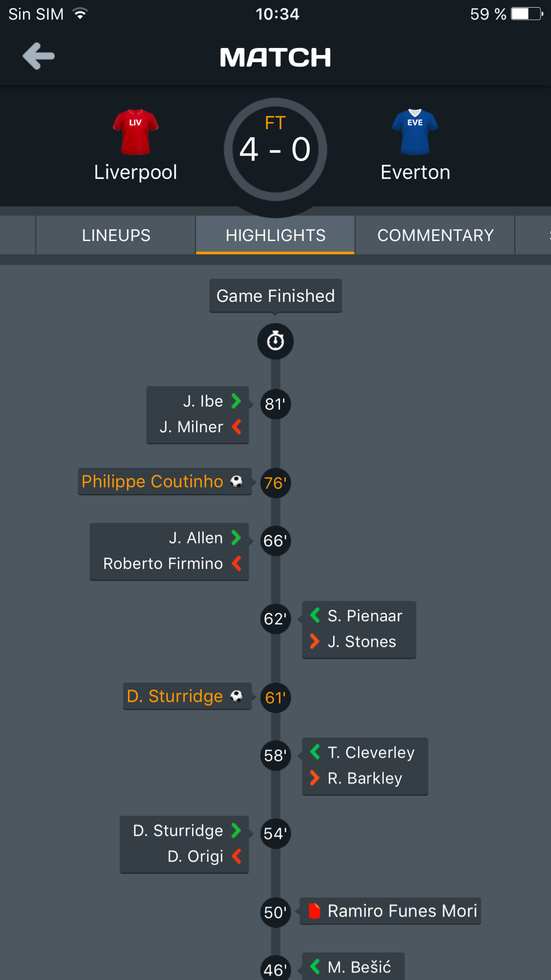
Task: Tap the soccer ball beside D. Sturridge goal
Action: (x=236, y=696)
